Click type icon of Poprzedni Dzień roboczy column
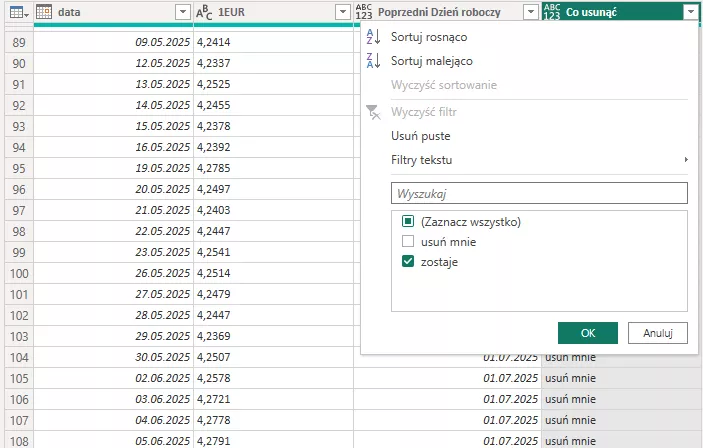 tap(364, 12)
